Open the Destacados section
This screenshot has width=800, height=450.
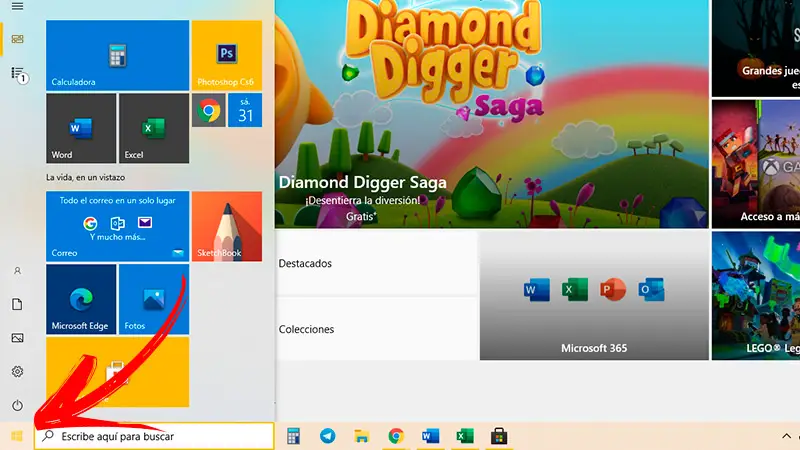click(377, 263)
